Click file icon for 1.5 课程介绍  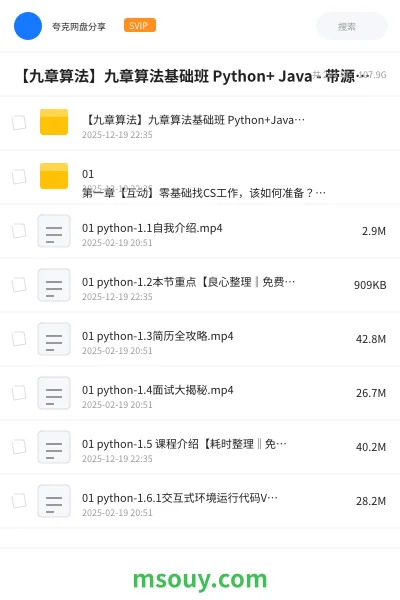click(x=54, y=447)
